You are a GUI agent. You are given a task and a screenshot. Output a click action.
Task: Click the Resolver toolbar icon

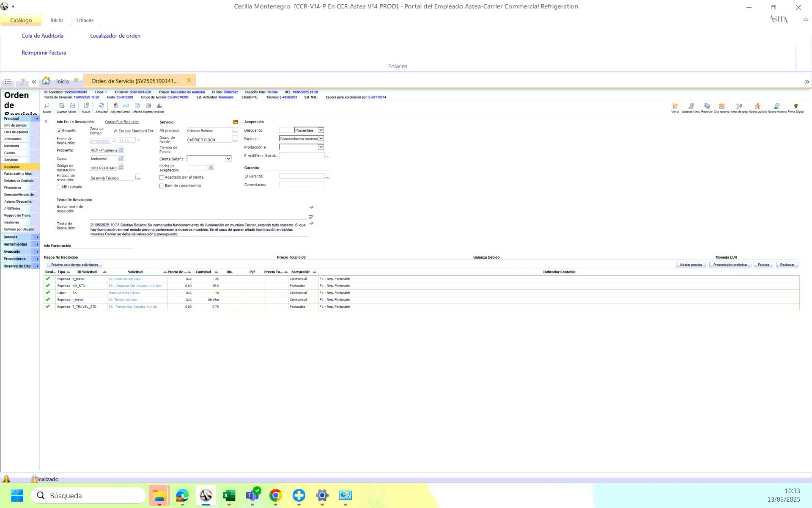click(707, 106)
